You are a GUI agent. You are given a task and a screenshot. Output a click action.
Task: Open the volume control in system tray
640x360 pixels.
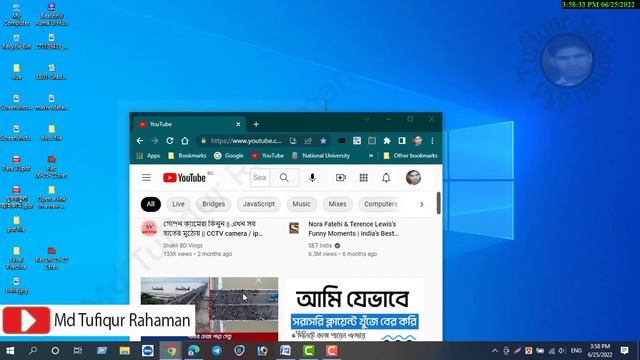562,351
